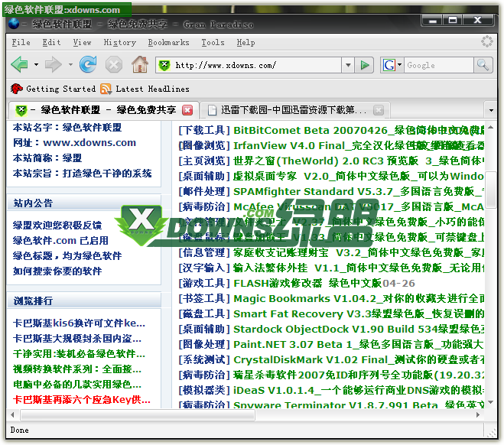
Task: Open the CrystalDiskMark V1.02 Final link
Action: click(359, 360)
